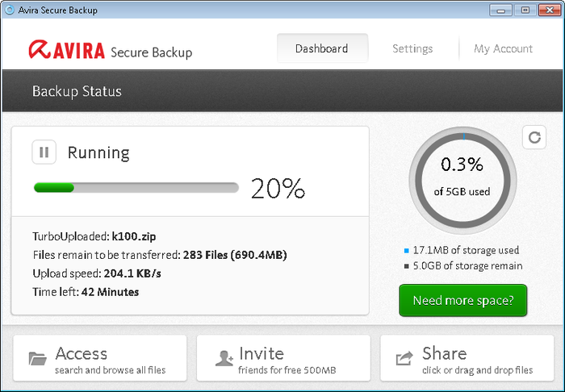Click the Share arrow icon
This screenshot has height=392, width=565.
point(404,359)
